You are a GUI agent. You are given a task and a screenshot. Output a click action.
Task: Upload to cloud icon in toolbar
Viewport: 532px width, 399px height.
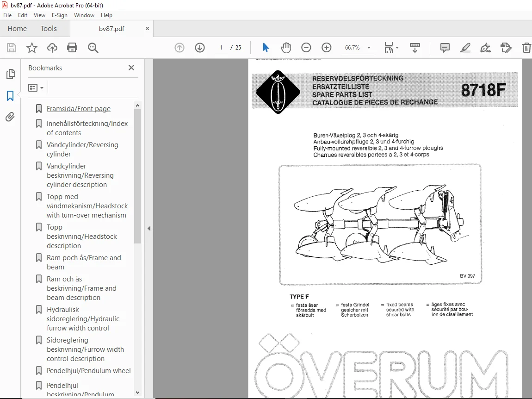52,48
